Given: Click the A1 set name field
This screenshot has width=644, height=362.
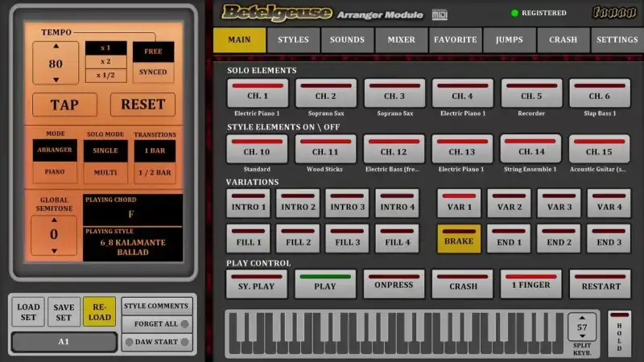Looking at the screenshot, I should [x=64, y=341].
